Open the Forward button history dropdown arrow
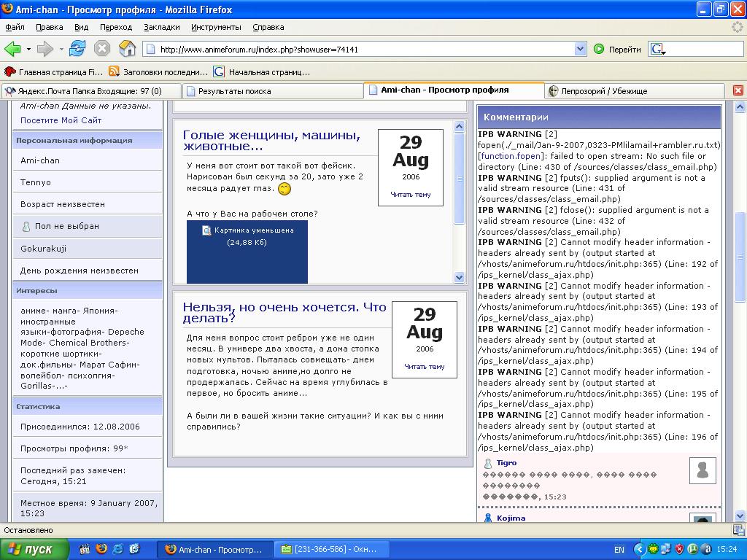Screen dimensions: 747x560 tap(61, 49)
